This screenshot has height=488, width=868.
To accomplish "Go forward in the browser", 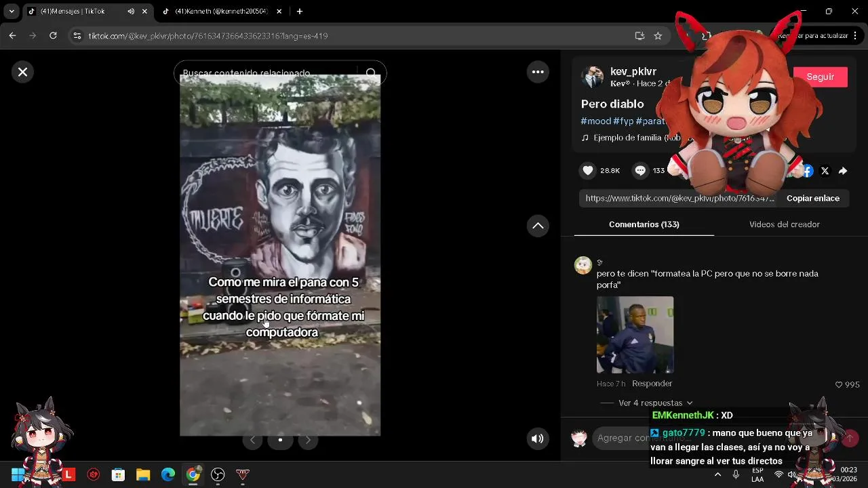I will pyautogui.click(x=33, y=36).
